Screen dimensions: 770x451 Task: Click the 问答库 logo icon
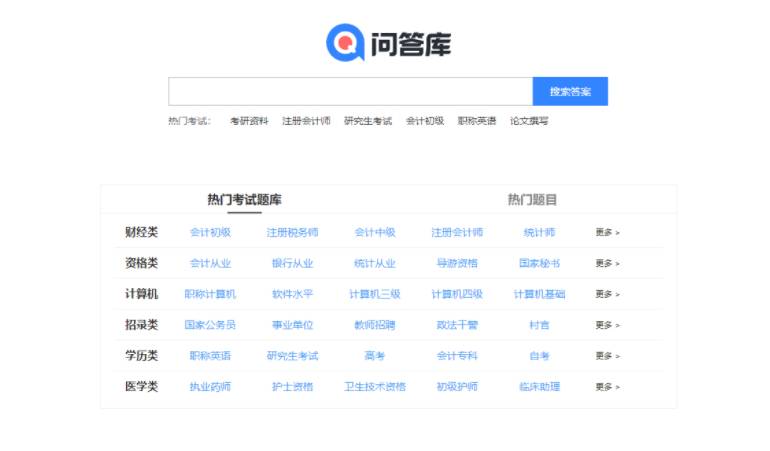tap(345, 43)
